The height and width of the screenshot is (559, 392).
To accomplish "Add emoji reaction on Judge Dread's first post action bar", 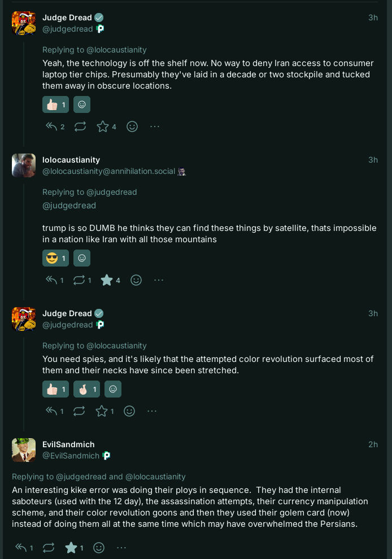I will tap(132, 126).
